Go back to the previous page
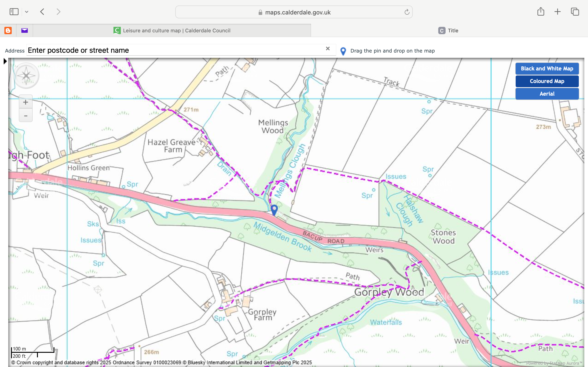The height and width of the screenshot is (367, 588). click(x=42, y=12)
